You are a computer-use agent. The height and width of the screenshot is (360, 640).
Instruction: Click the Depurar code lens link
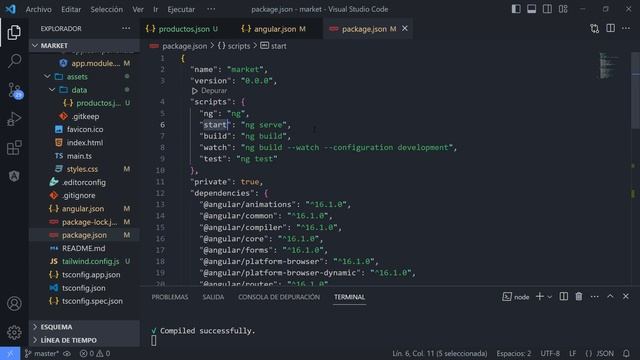[x=214, y=91]
